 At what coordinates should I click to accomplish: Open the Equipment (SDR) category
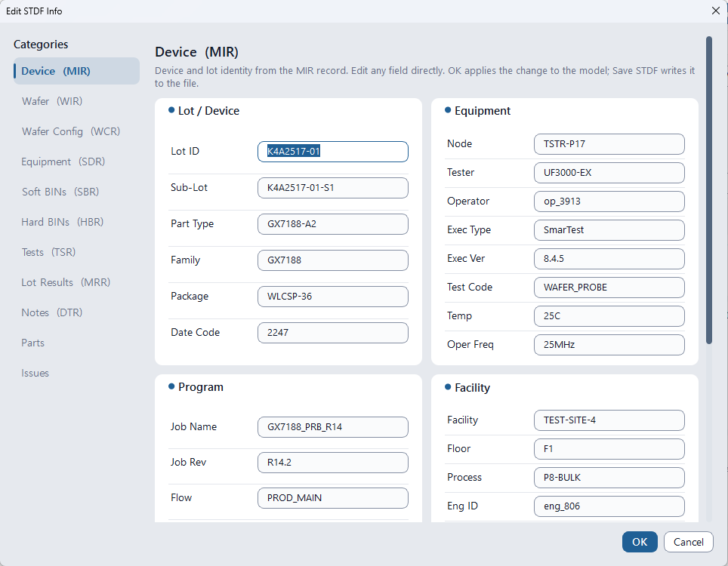tap(76, 161)
